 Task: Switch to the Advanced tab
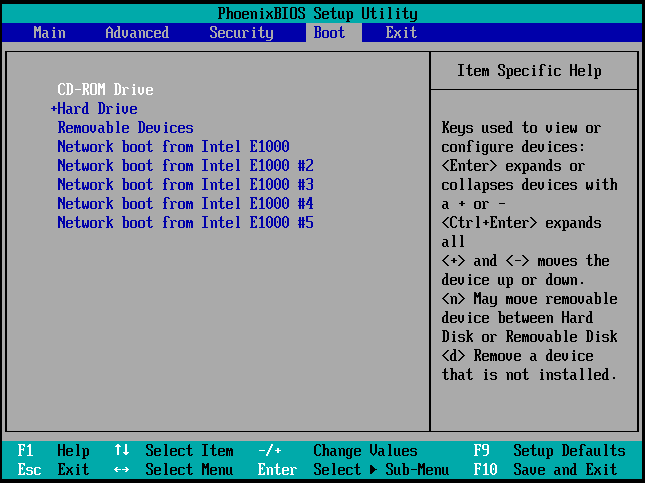(x=137, y=33)
